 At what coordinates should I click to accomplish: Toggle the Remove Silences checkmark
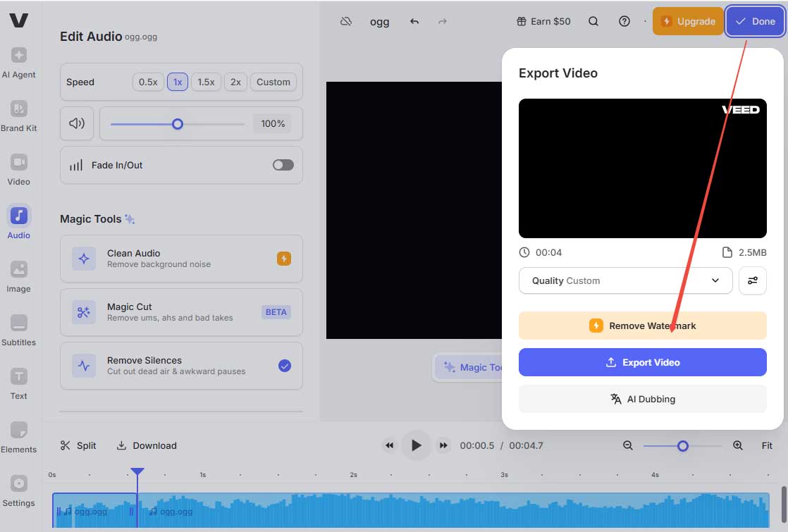pyautogui.click(x=285, y=366)
